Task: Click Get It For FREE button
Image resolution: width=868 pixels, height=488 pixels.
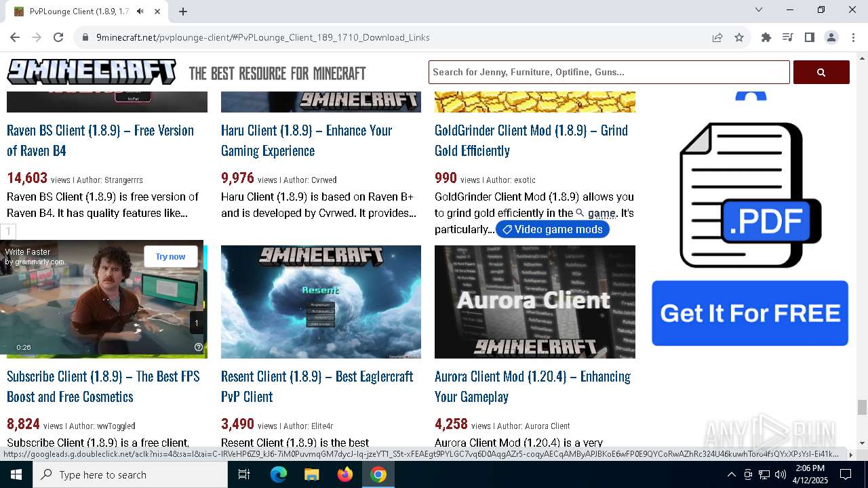Action: pos(750,313)
